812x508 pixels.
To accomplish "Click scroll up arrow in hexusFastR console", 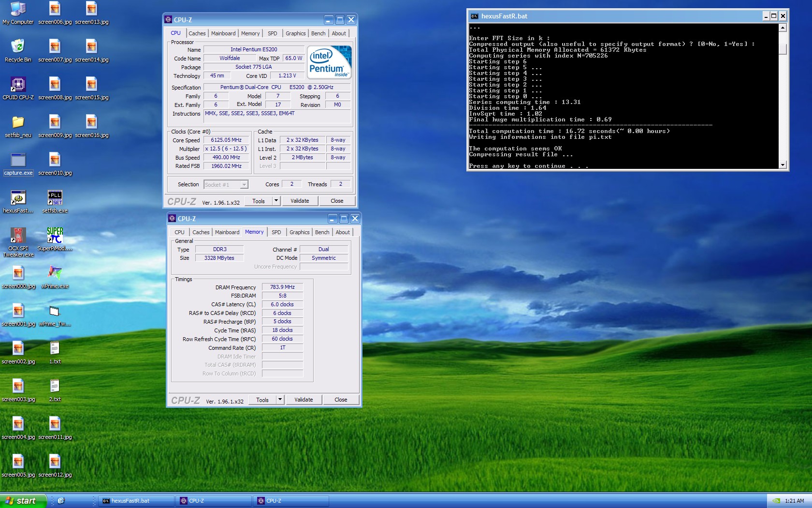I will (x=783, y=28).
